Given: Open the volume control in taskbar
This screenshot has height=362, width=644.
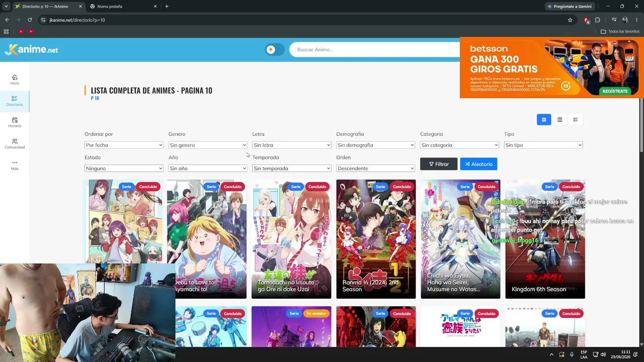Looking at the screenshot, I should click(603, 354).
